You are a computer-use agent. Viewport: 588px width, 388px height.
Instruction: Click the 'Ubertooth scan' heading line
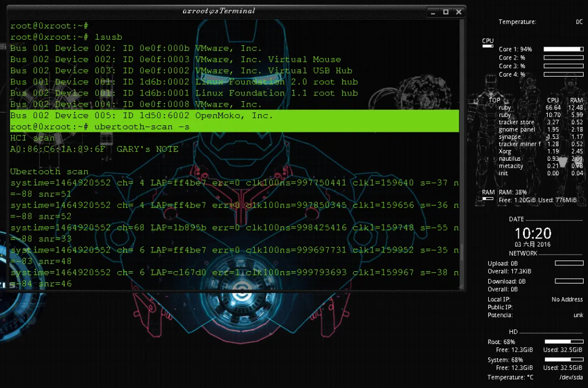point(49,171)
